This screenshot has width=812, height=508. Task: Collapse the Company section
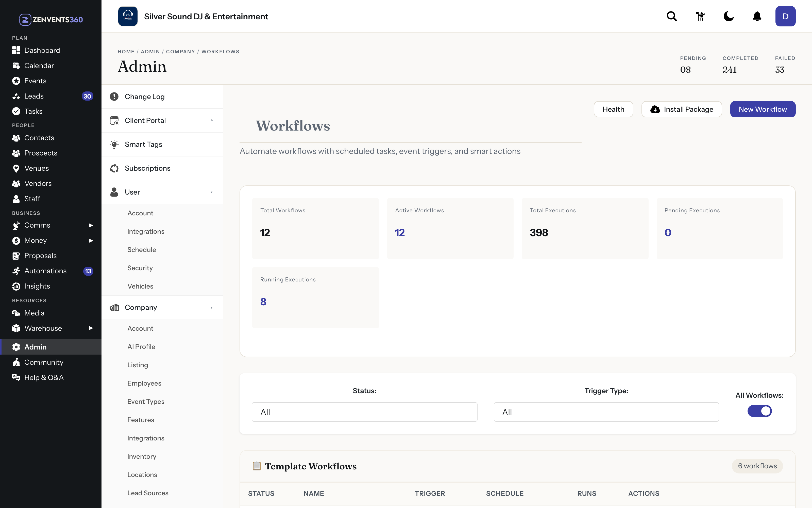coord(162,307)
